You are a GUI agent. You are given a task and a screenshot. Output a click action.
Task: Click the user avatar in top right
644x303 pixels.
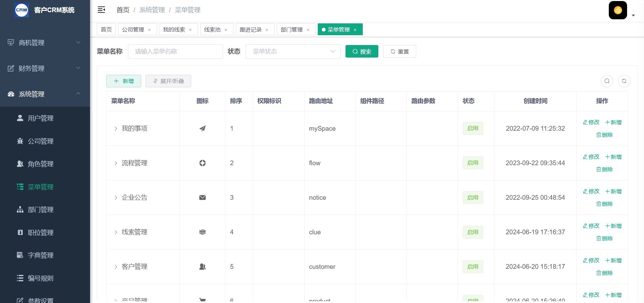tap(618, 10)
